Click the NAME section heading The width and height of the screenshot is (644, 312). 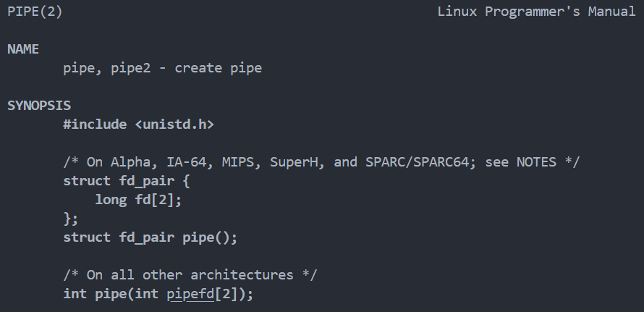point(23,49)
